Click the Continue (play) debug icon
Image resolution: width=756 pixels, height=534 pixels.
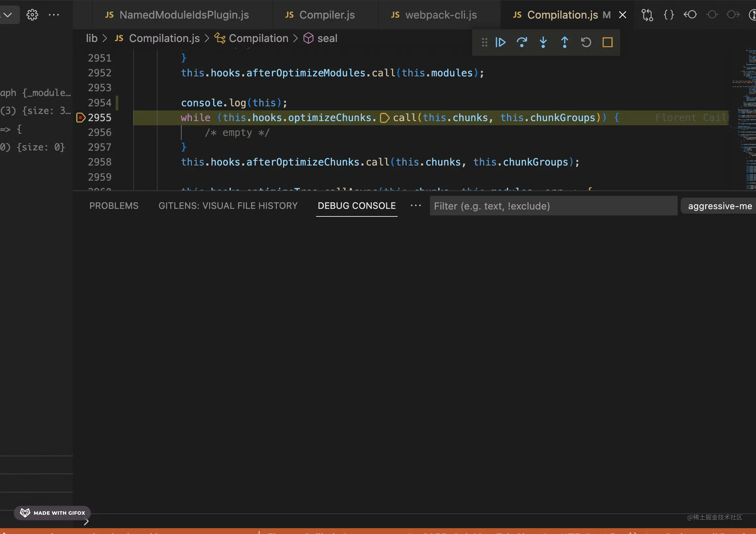(x=501, y=42)
